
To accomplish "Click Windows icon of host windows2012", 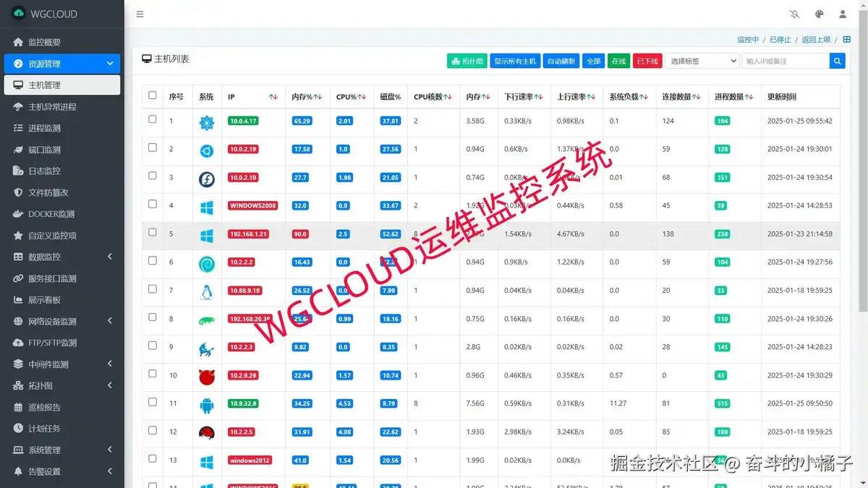I will [x=206, y=461].
